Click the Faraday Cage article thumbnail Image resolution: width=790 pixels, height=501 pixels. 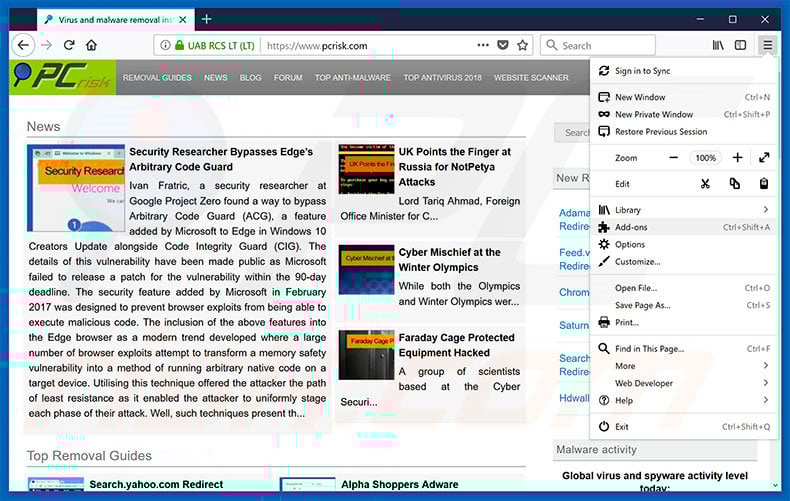pos(366,355)
